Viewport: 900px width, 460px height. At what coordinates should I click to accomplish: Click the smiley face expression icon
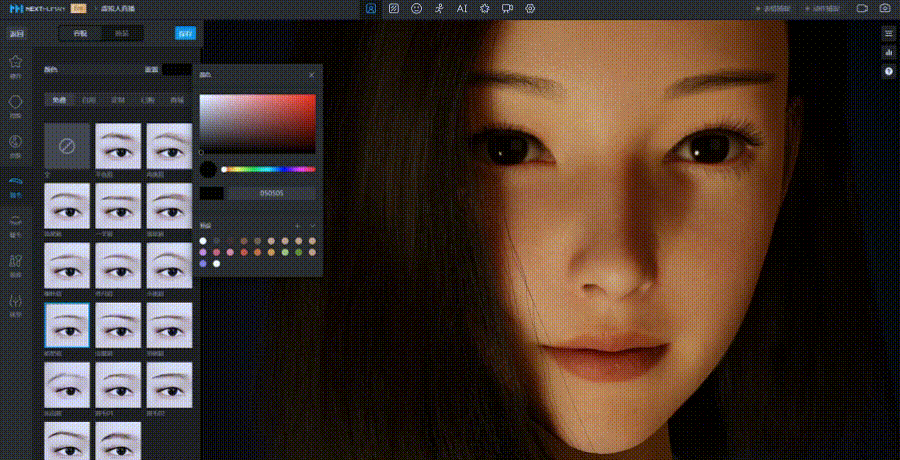416,8
